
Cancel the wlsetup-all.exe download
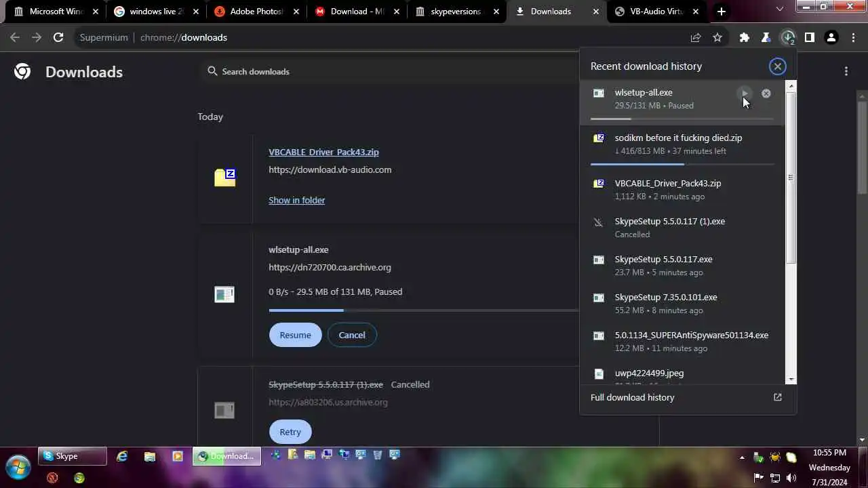click(x=351, y=335)
